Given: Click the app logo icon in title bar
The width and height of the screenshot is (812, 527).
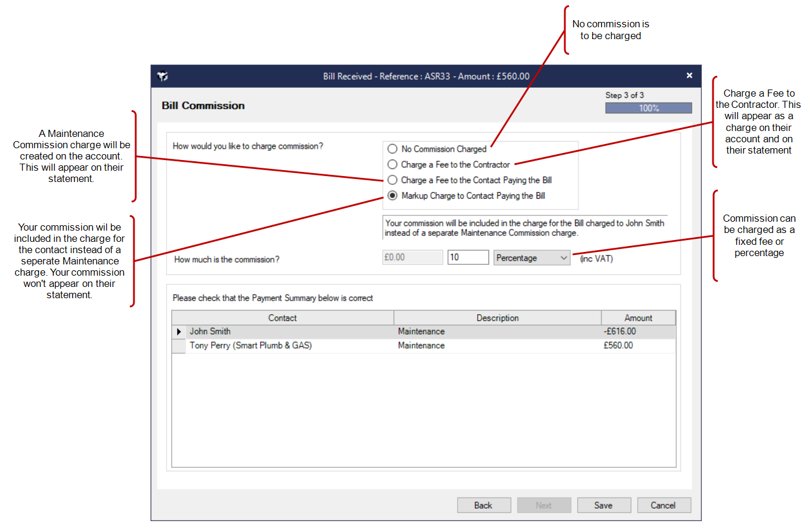Looking at the screenshot, I should click(163, 76).
